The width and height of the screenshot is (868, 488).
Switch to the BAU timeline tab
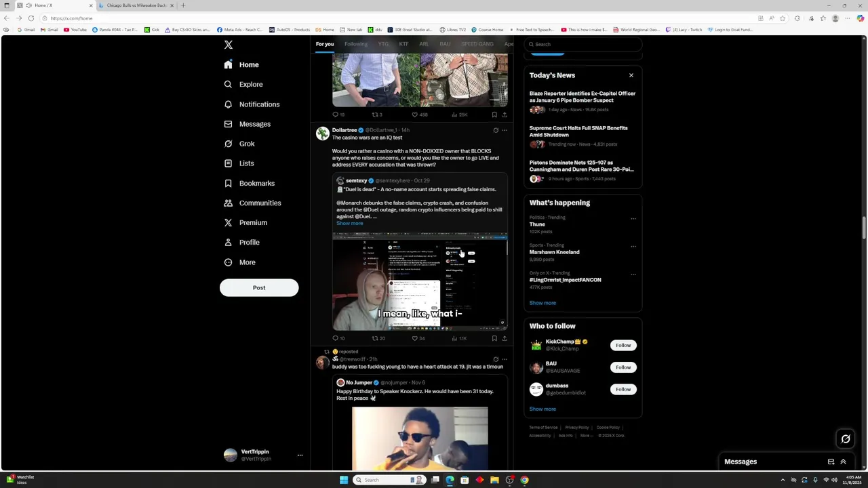coord(445,44)
